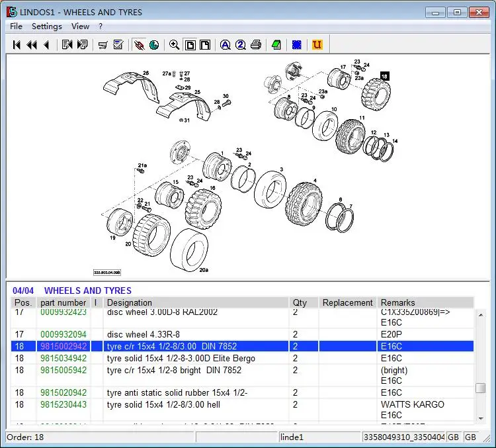The width and height of the screenshot is (496, 448).
Task: Click the circled number 2 icon
Action: point(240,45)
